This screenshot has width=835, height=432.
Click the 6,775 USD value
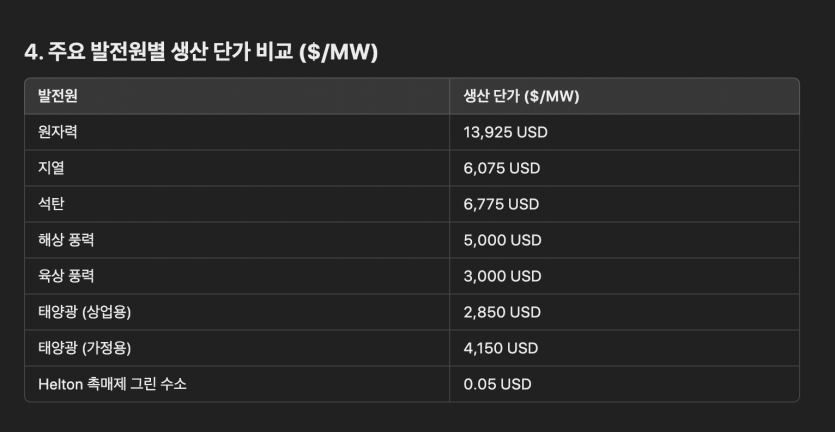click(x=501, y=204)
